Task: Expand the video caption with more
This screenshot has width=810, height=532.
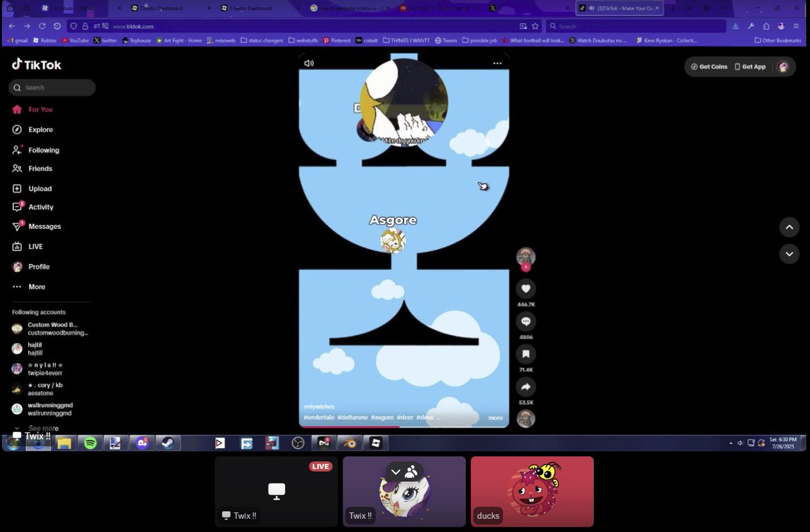Action: coord(495,418)
